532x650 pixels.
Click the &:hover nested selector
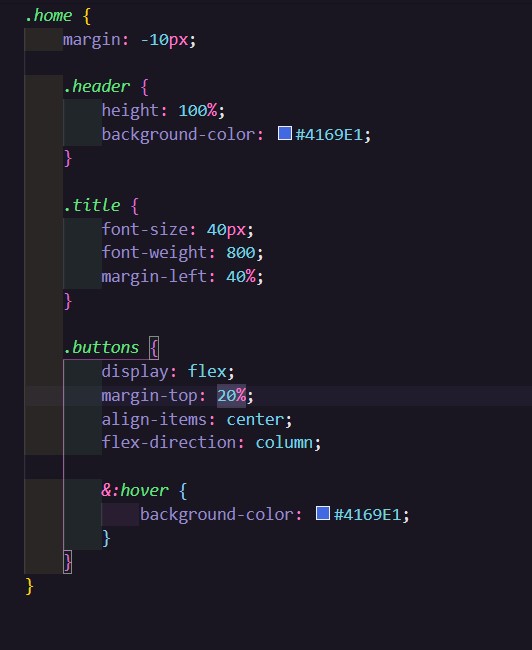tap(135, 490)
